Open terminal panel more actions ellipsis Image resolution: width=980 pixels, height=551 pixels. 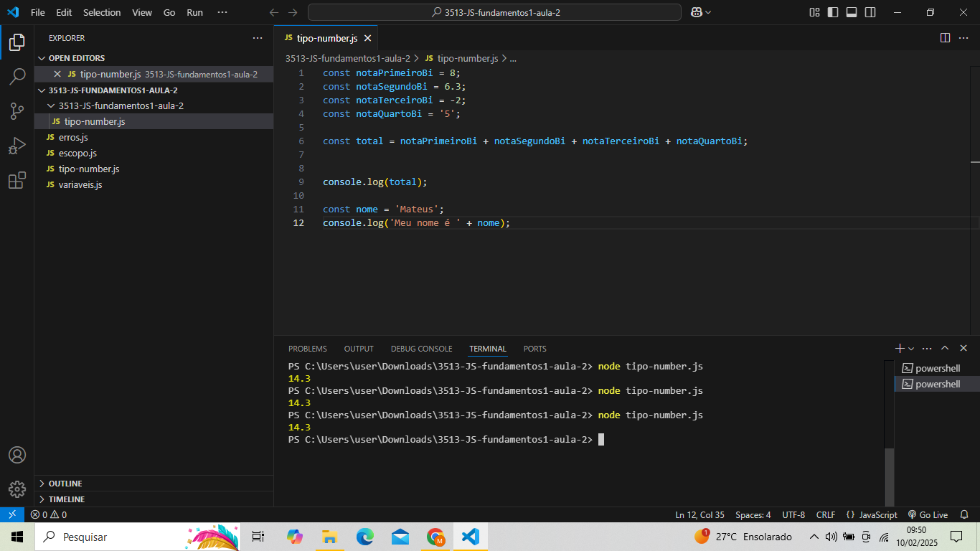click(x=927, y=349)
